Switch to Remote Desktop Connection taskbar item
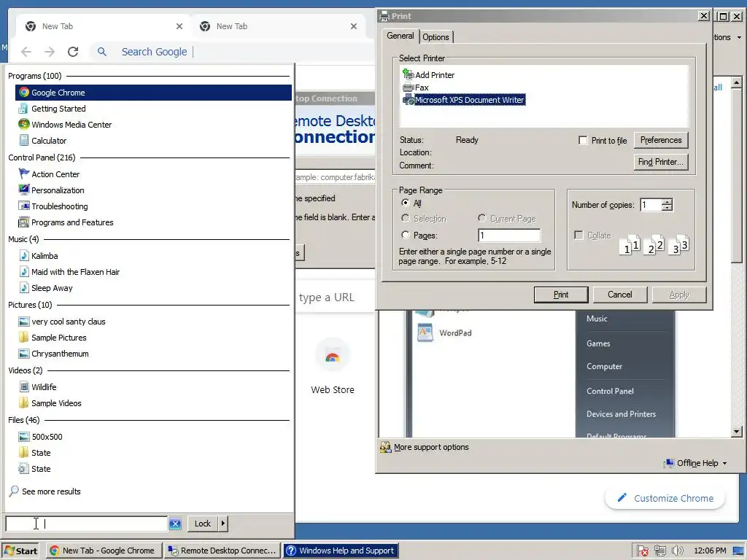 222,551
